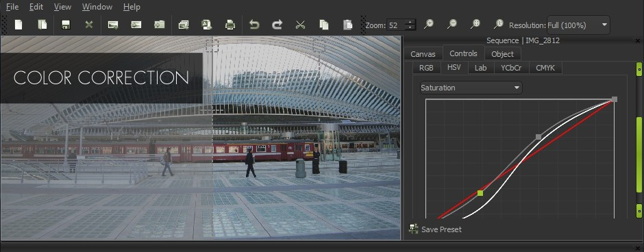Copy using the two-pages icon
Screen dimensions: 644x252
tap(324, 25)
